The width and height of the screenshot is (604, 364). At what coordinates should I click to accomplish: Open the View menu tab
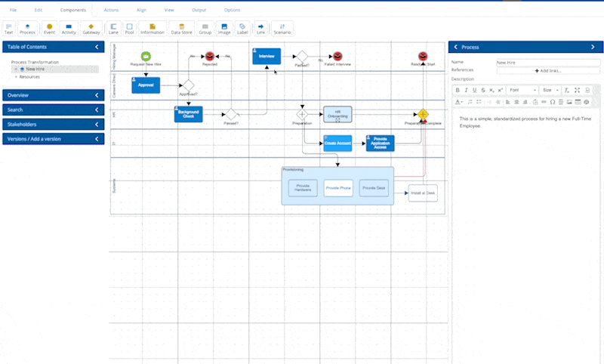(169, 10)
